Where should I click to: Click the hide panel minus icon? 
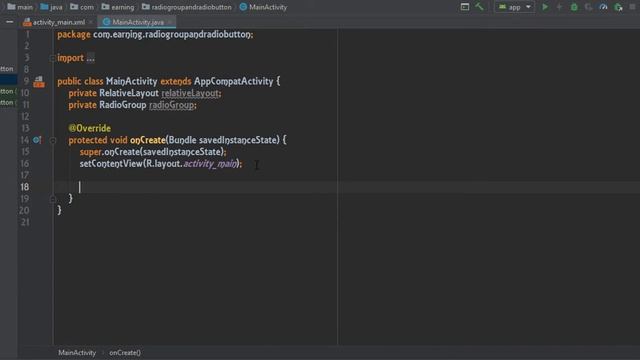click(9, 22)
